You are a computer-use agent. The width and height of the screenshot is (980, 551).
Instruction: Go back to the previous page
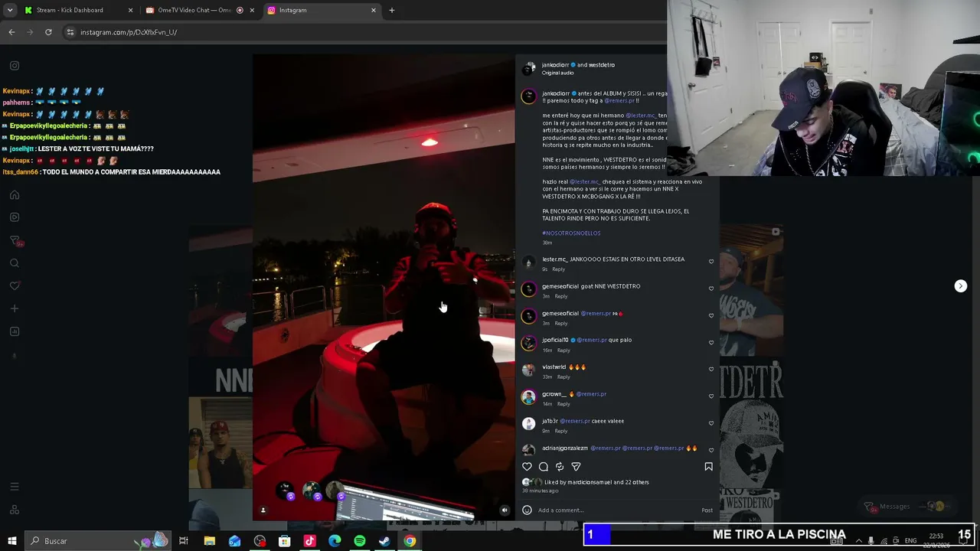click(11, 32)
